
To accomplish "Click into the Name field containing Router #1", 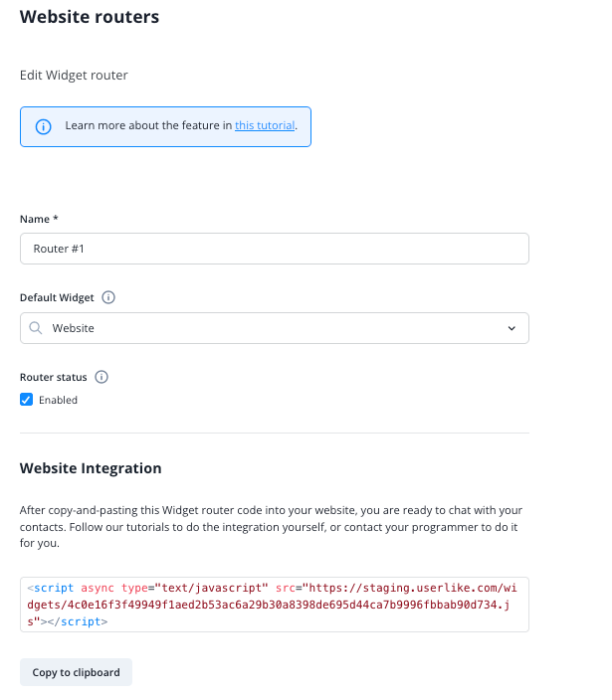I will pyautogui.click(x=275, y=249).
